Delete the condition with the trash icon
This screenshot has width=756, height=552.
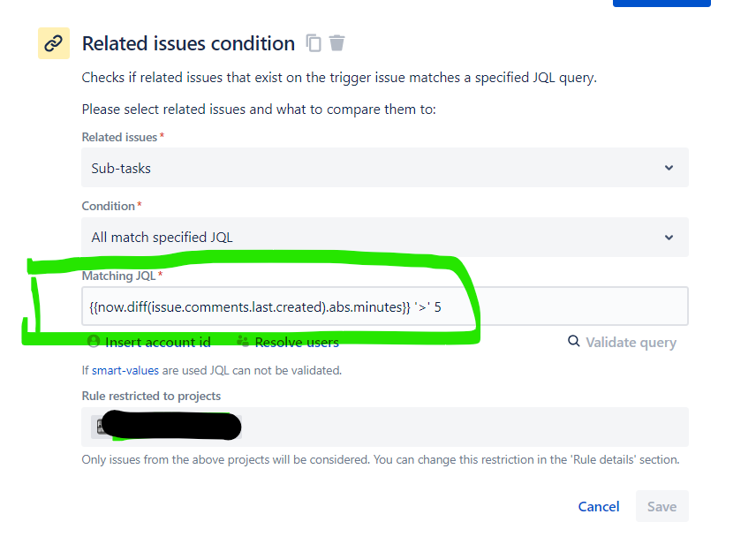pos(337,43)
